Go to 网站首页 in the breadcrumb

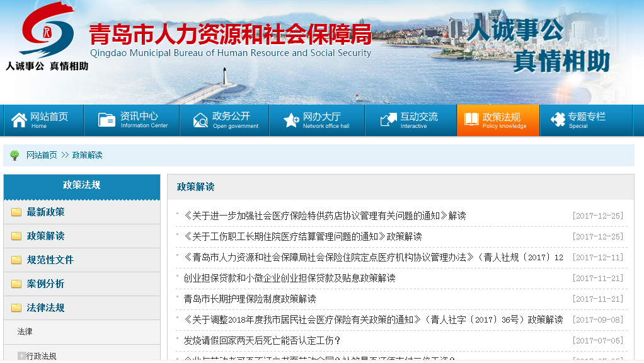point(42,155)
